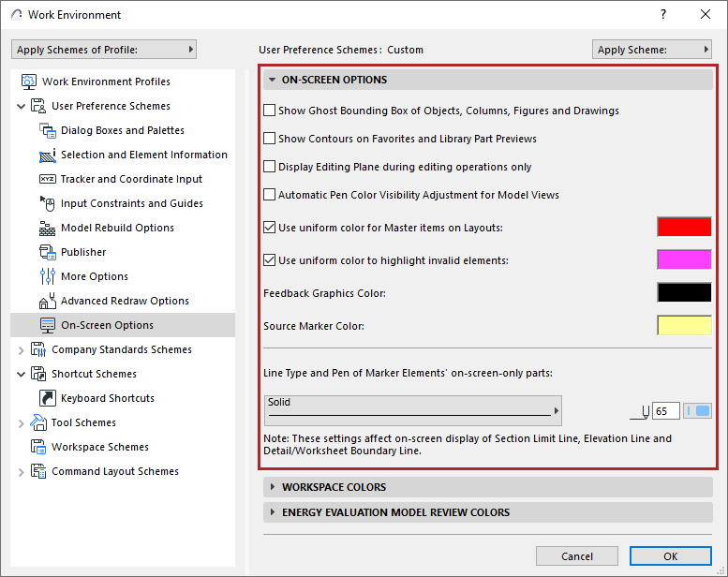
Task: Open Input Constraints and Guides page
Action: click(132, 203)
